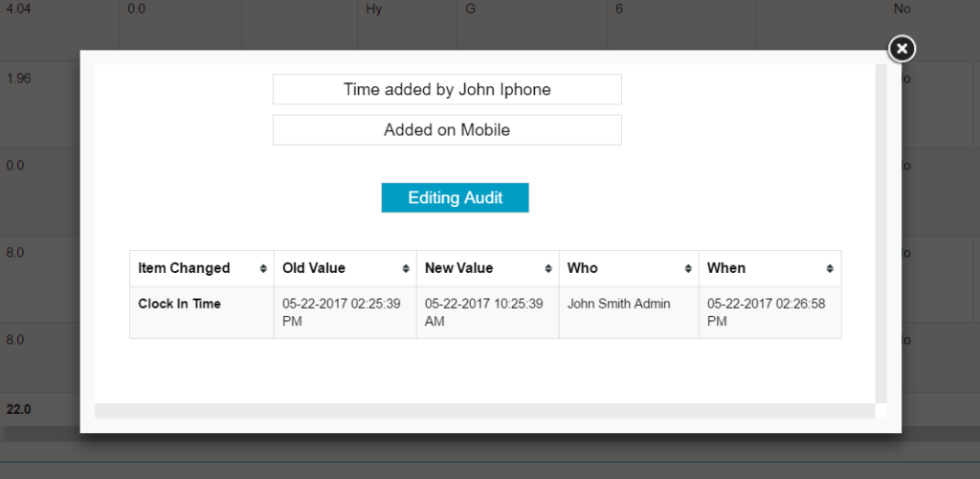Click the sort arrows on New Value column
Screen dimensions: 980x479
[548, 269]
